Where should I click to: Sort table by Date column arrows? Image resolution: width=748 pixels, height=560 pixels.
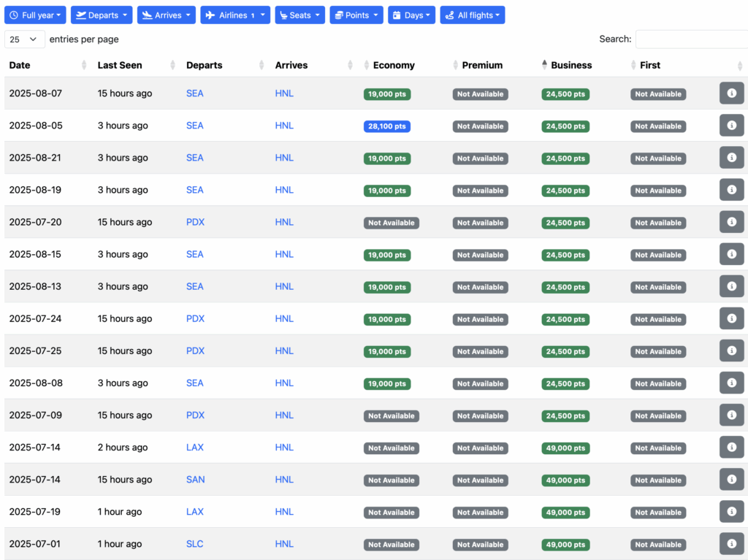point(84,65)
